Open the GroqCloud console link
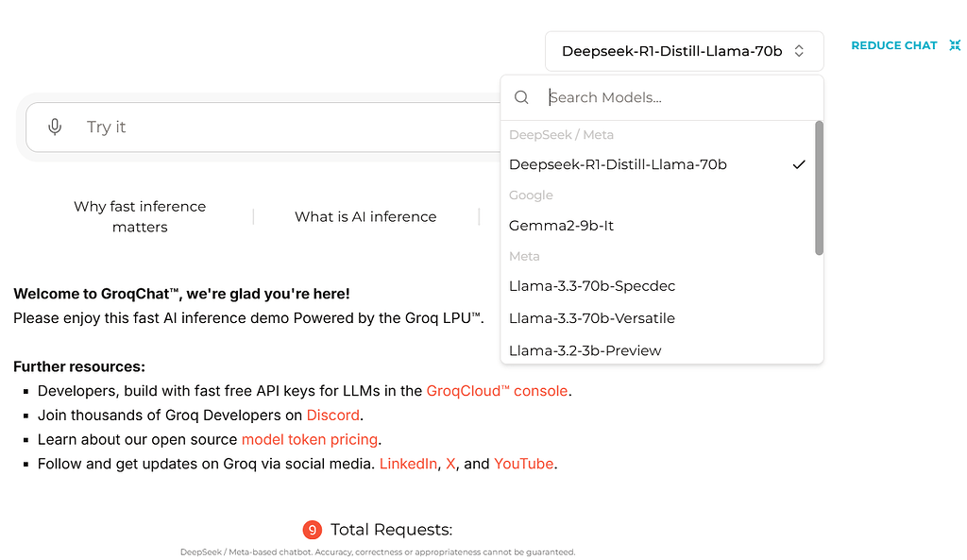The width and height of the screenshot is (967, 560). click(497, 391)
